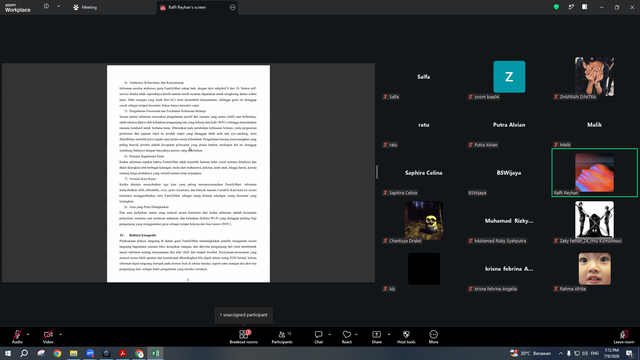Open the Participants panel
640x360 pixels.
[x=282, y=337]
